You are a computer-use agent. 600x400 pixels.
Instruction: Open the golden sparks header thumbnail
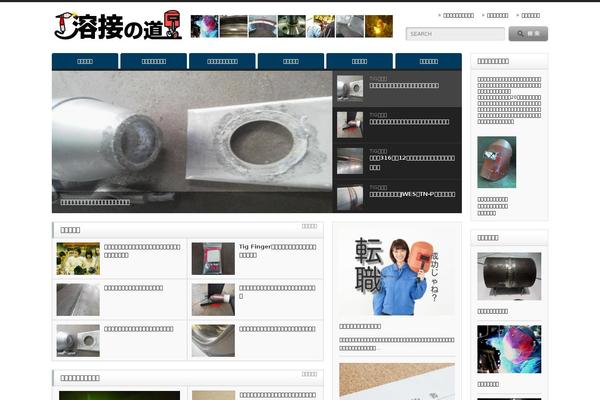coord(379,26)
